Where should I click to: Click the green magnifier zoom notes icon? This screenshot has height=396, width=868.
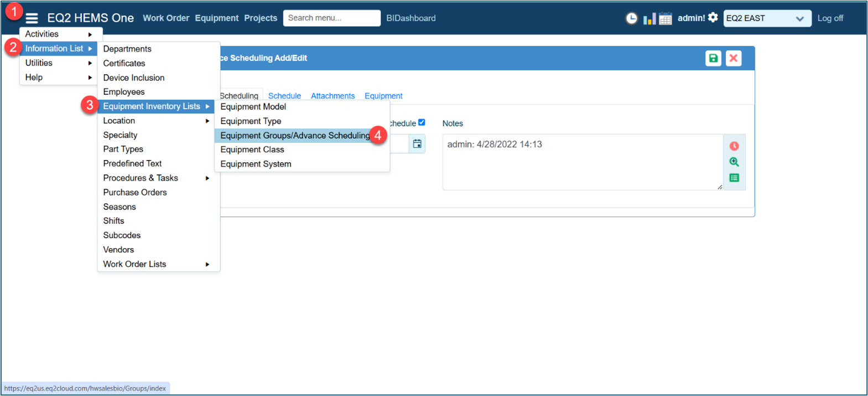pos(734,162)
